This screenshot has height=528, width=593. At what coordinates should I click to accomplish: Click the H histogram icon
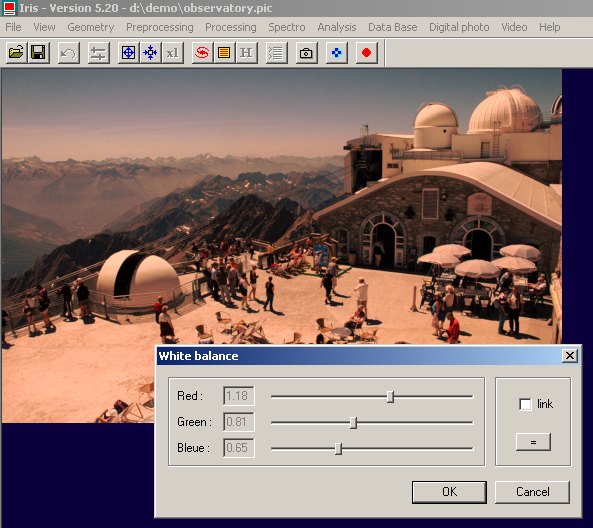[x=247, y=53]
